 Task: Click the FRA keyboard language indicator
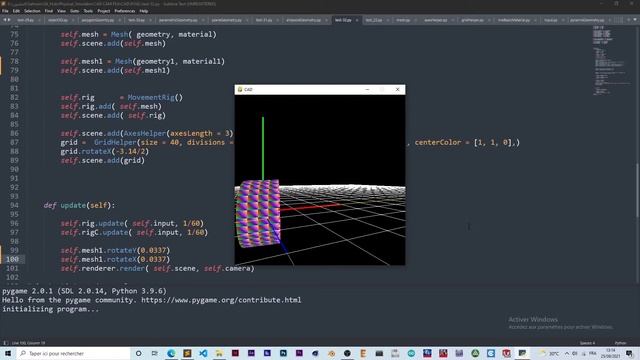(x=593, y=353)
